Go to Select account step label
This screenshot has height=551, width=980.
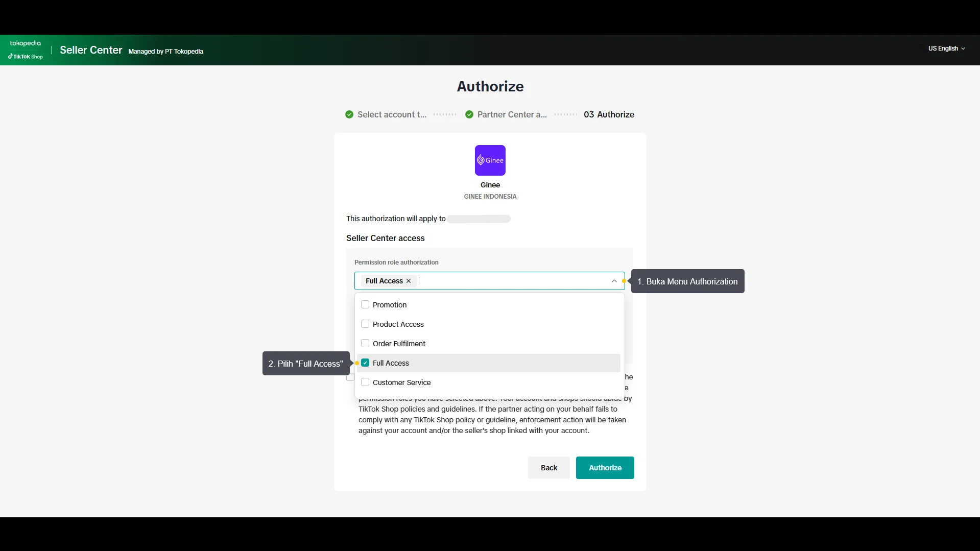click(392, 114)
